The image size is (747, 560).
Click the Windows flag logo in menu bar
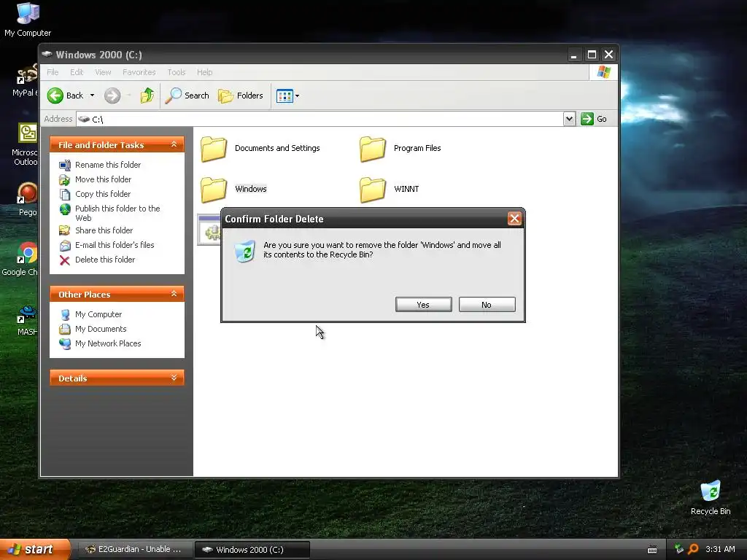click(x=603, y=72)
